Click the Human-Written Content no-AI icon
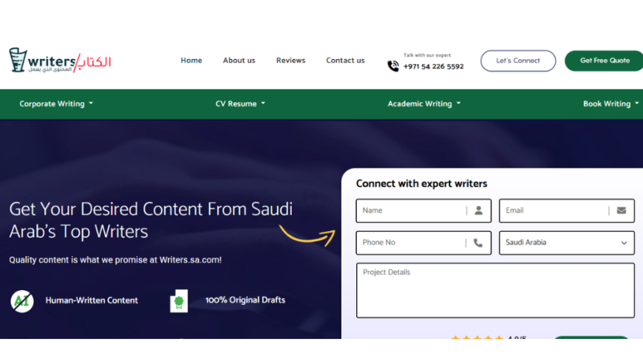The height and width of the screenshot is (364, 643). [22, 301]
